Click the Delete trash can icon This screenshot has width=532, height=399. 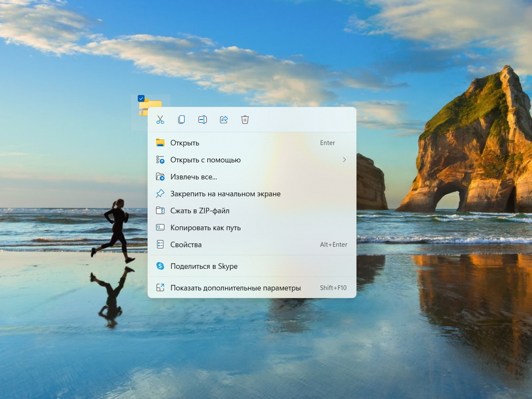click(245, 120)
